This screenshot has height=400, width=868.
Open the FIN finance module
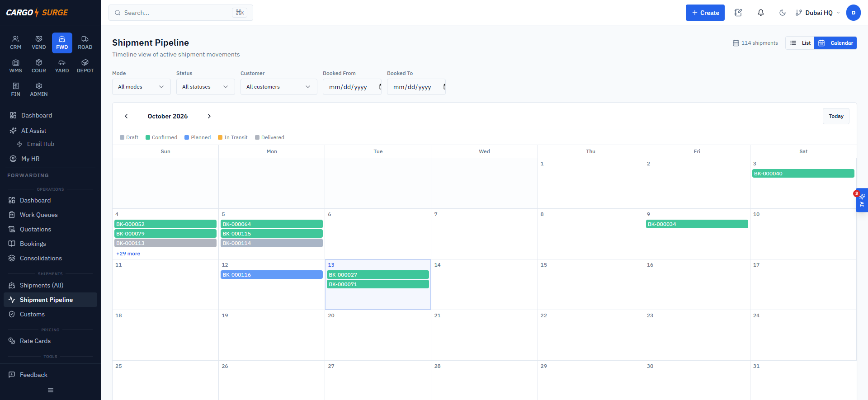pos(16,89)
